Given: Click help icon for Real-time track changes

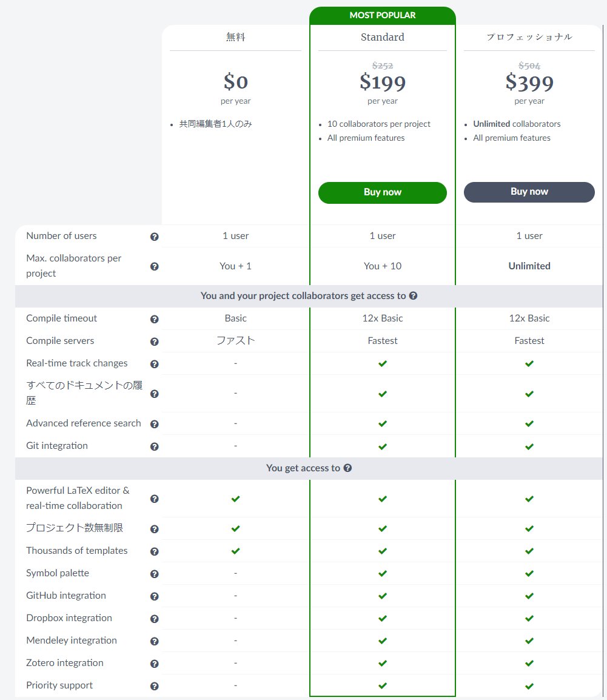Looking at the screenshot, I should (x=155, y=364).
